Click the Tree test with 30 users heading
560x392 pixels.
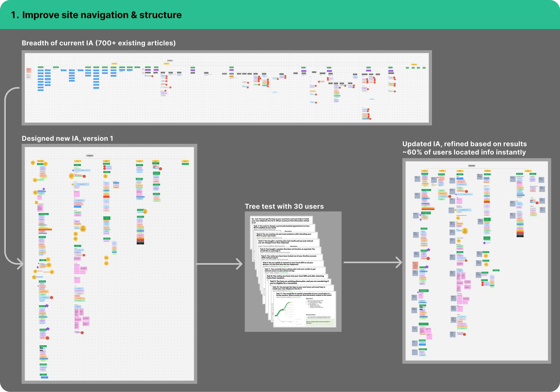(284, 206)
